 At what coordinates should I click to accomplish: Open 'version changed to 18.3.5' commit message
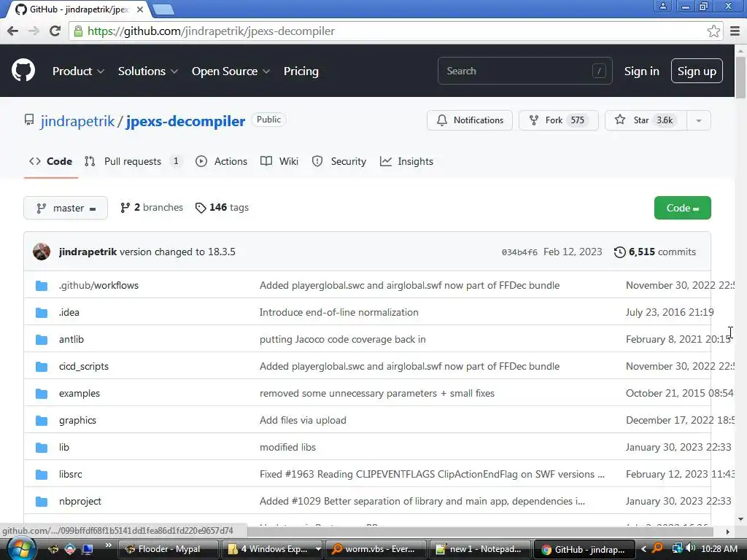coord(177,252)
